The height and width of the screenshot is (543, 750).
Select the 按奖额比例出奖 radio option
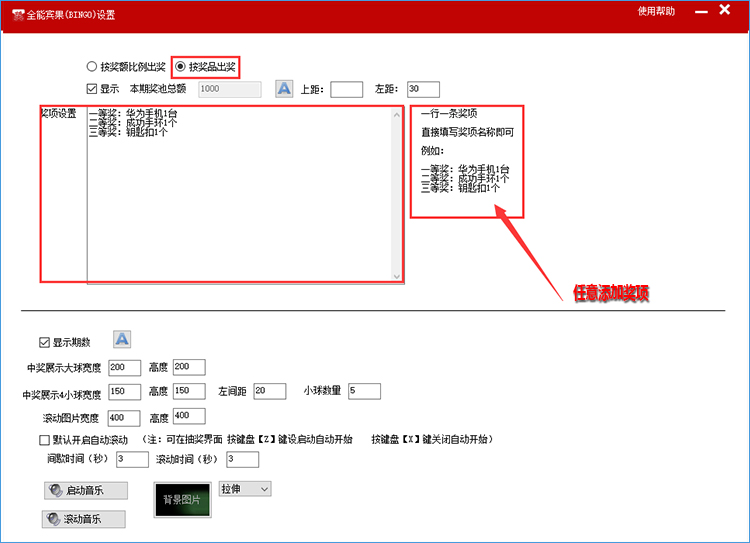[92, 67]
